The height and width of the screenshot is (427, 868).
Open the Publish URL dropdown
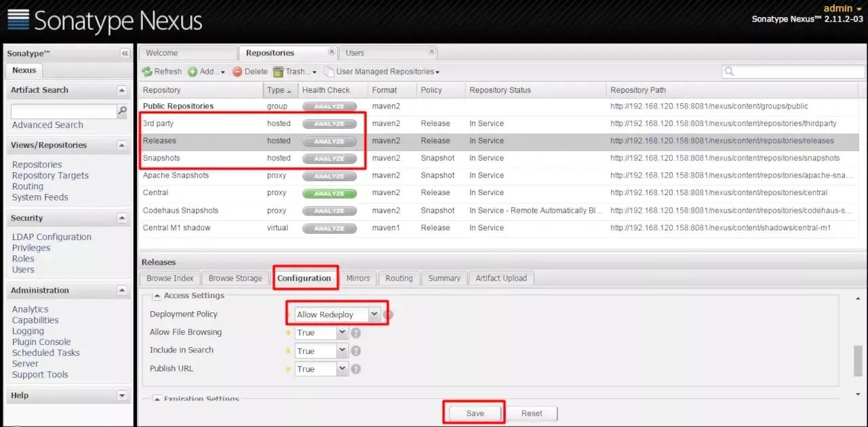pyautogui.click(x=342, y=369)
